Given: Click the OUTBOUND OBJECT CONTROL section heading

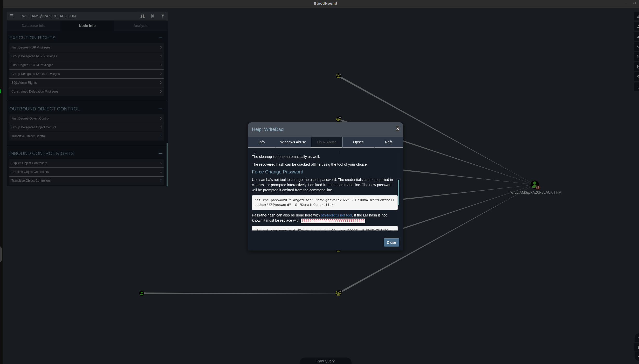Looking at the screenshot, I should point(45,109).
